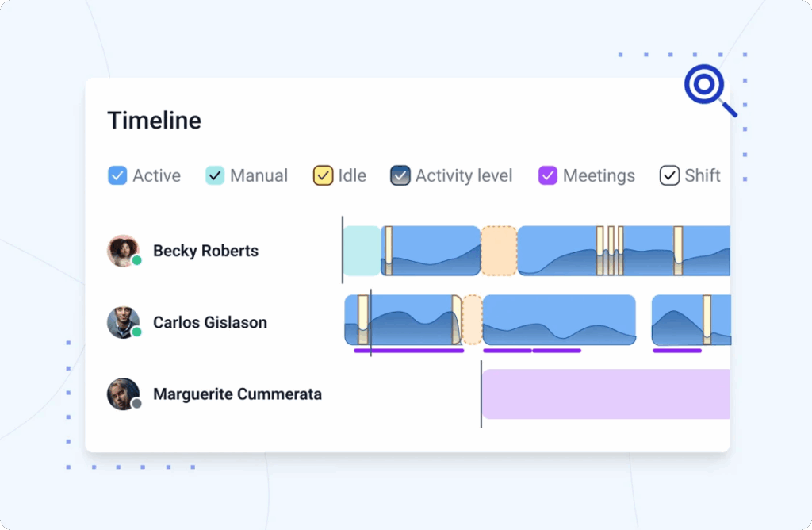Click Becky Roberts' profile avatar
Screen dimensions: 812x530
(x=124, y=250)
